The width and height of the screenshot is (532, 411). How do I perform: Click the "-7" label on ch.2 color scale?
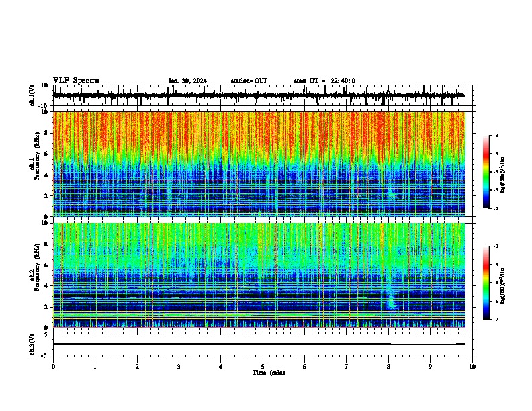click(496, 319)
